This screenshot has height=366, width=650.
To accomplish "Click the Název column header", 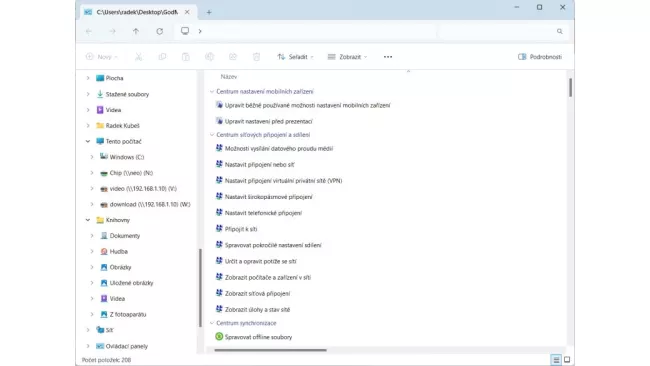I will pyautogui.click(x=229, y=77).
